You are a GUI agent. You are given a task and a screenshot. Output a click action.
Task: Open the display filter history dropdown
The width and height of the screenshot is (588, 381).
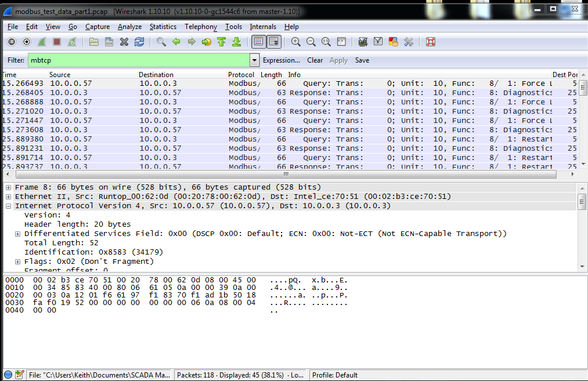tap(254, 60)
